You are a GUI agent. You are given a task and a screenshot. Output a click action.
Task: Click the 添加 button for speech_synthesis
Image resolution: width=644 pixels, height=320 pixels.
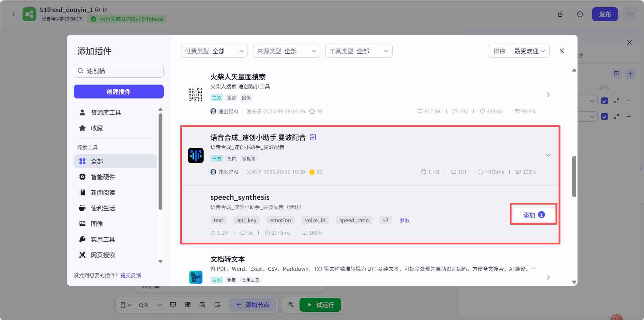coord(533,215)
